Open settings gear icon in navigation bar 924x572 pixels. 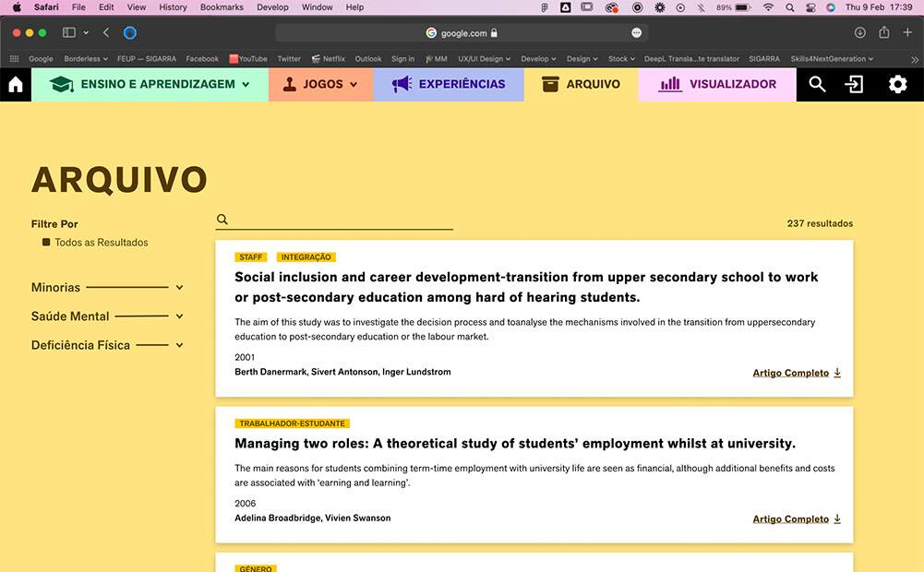[897, 85]
